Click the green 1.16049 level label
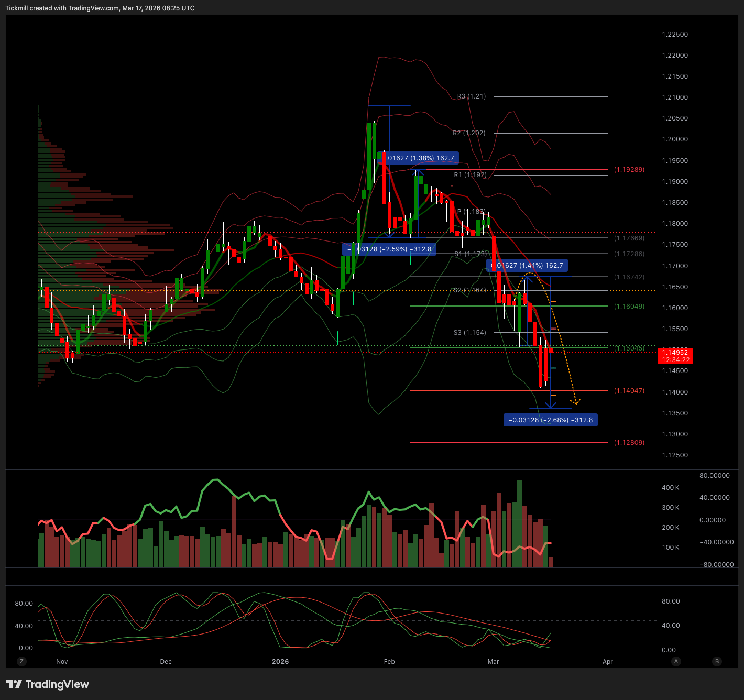Image resolution: width=744 pixels, height=700 pixels. point(629,307)
